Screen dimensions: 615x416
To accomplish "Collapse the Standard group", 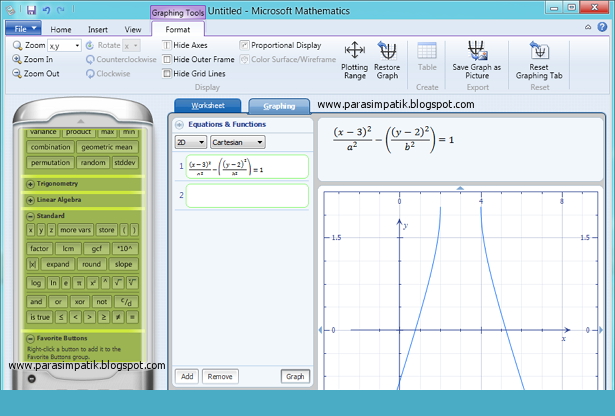I will pos(30,216).
